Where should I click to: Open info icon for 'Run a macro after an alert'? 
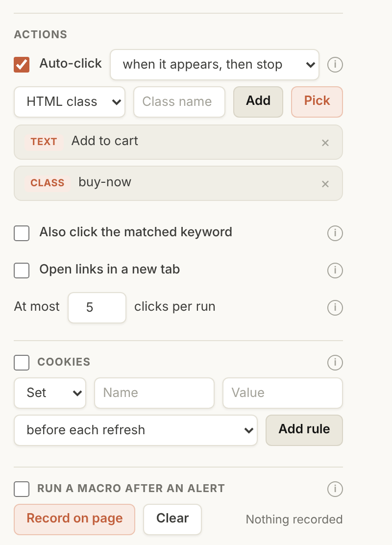[x=335, y=489]
